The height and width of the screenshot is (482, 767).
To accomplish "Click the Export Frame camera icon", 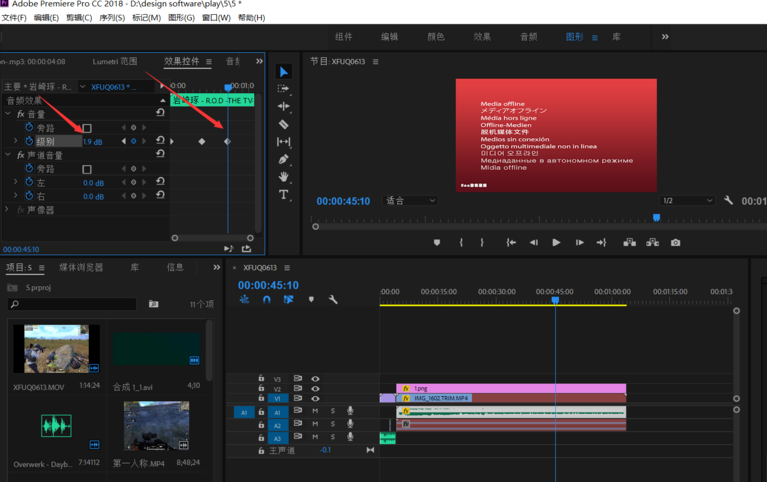I will click(676, 242).
